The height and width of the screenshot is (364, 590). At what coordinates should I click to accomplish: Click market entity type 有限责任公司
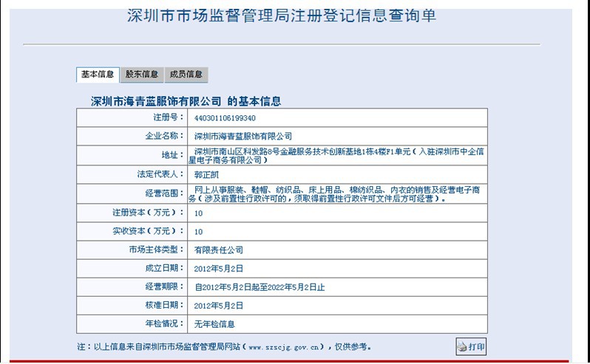tap(218, 250)
